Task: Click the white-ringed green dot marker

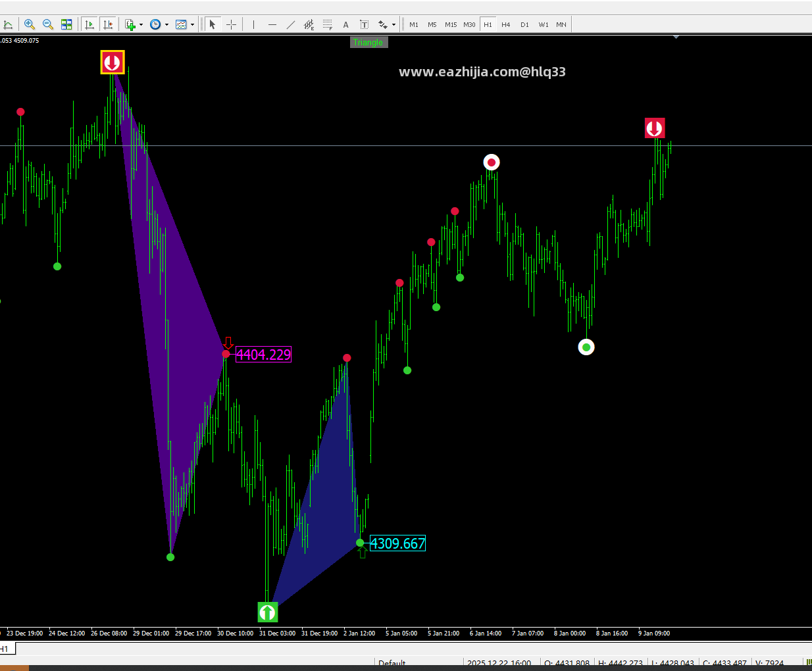Action: click(x=586, y=347)
